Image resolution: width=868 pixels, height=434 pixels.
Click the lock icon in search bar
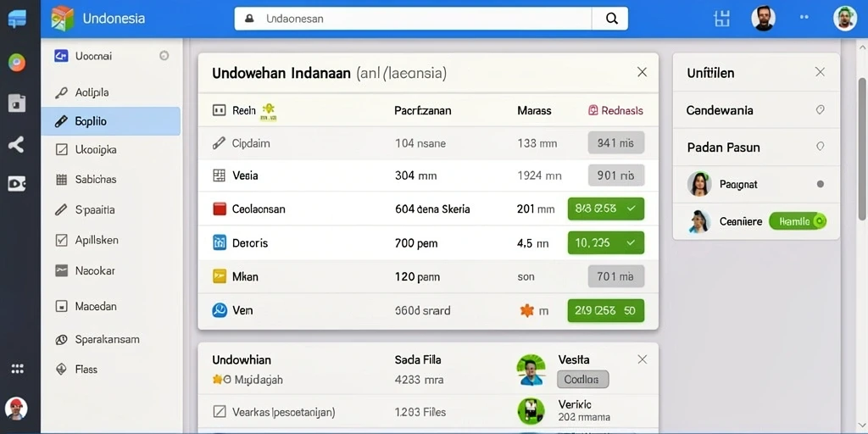(249, 19)
